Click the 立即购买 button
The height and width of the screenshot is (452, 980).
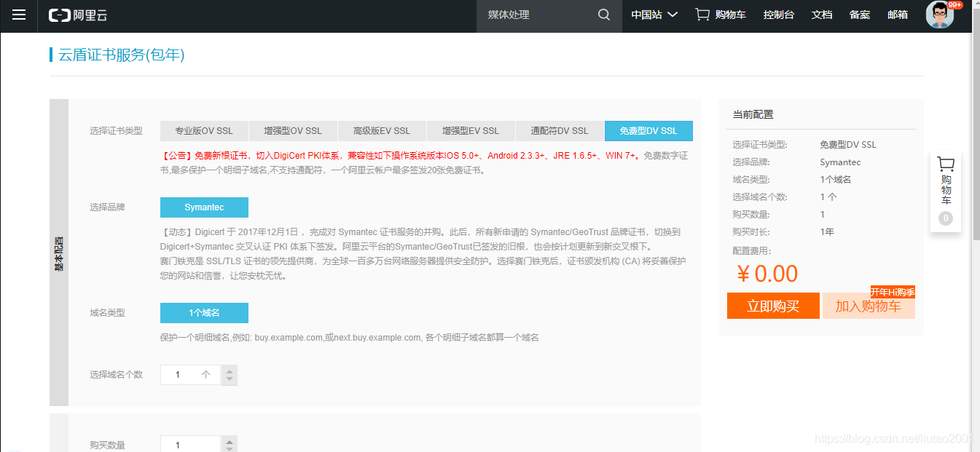click(x=773, y=306)
